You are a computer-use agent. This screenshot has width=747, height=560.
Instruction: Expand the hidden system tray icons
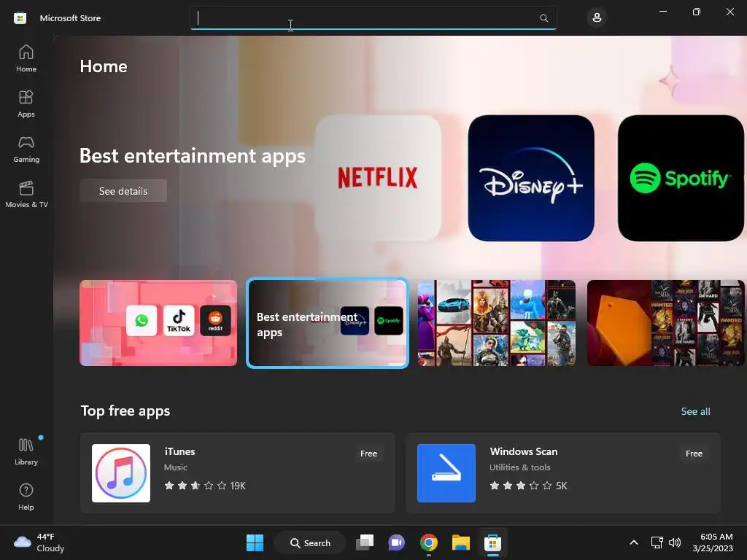tap(634, 542)
